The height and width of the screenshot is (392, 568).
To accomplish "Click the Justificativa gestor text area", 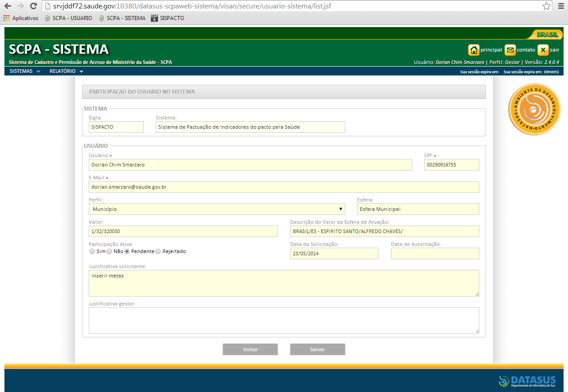I will (x=284, y=321).
